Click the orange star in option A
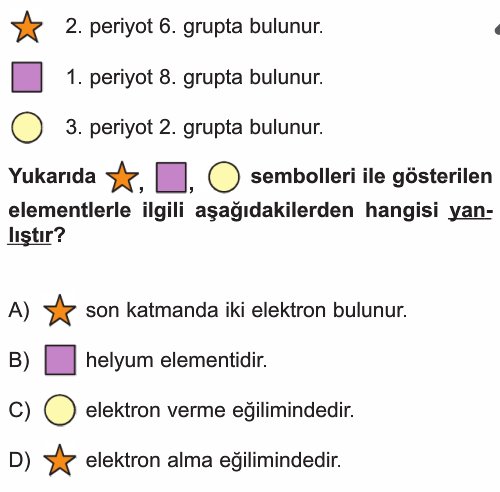The height and width of the screenshot is (492, 500). coord(60,310)
